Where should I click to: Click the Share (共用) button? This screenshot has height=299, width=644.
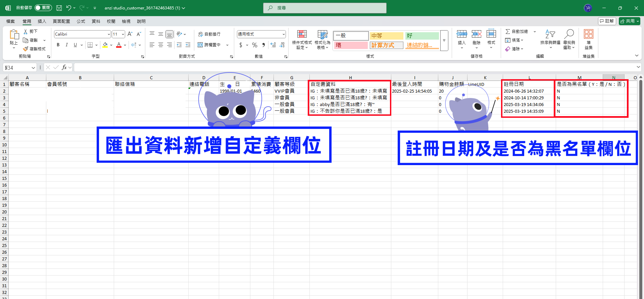pos(630,21)
